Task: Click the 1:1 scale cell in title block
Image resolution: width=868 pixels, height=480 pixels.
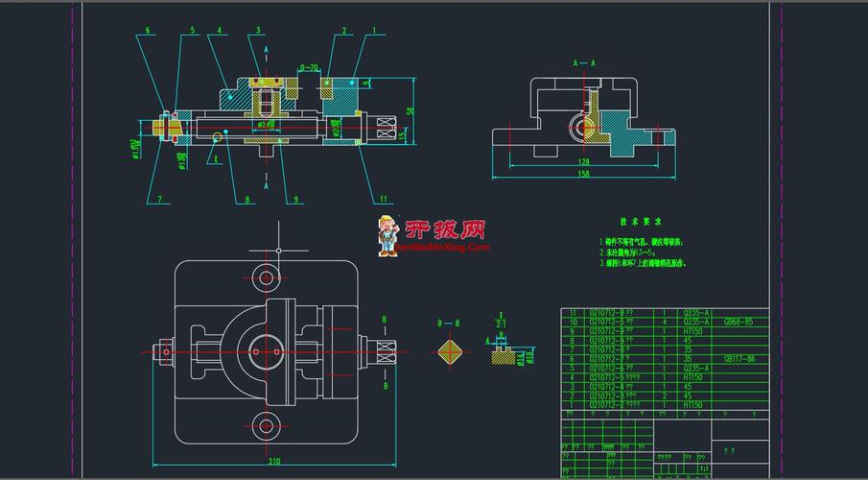Action: 704,468
